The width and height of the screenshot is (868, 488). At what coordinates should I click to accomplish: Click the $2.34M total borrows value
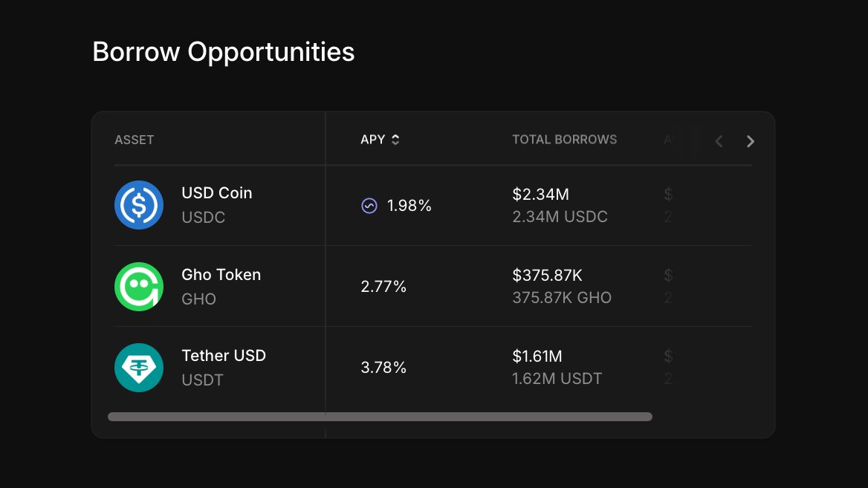point(541,194)
